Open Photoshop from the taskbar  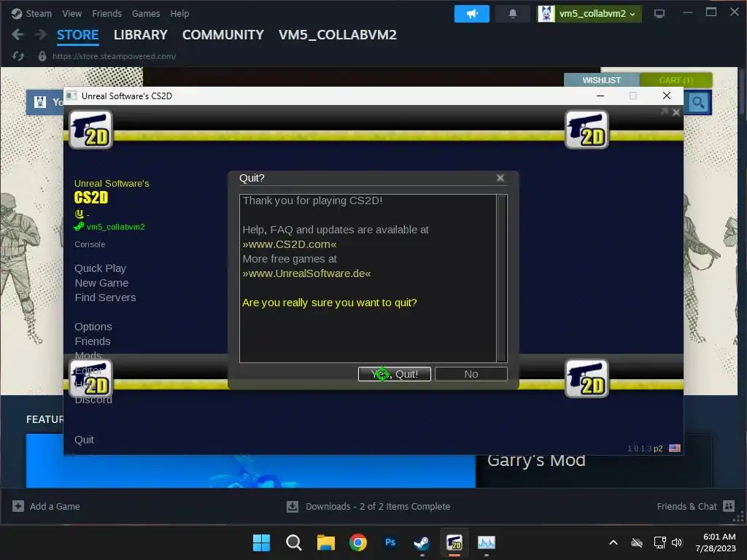(390, 542)
